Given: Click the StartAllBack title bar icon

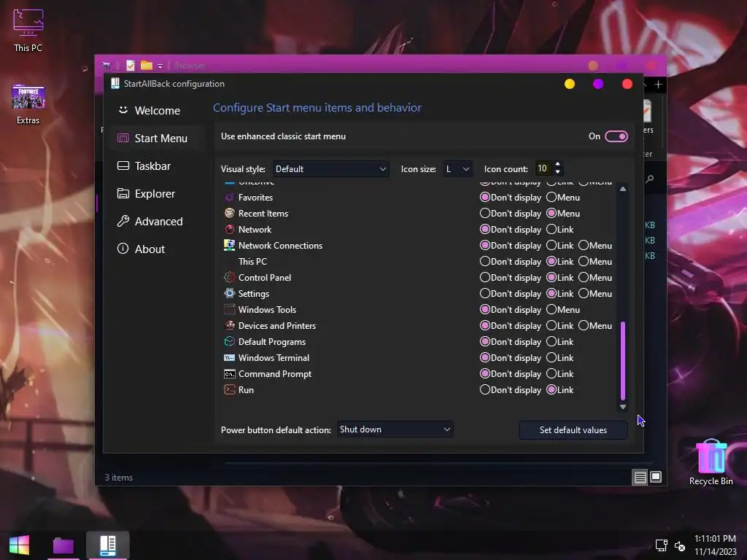Looking at the screenshot, I should (x=115, y=83).
